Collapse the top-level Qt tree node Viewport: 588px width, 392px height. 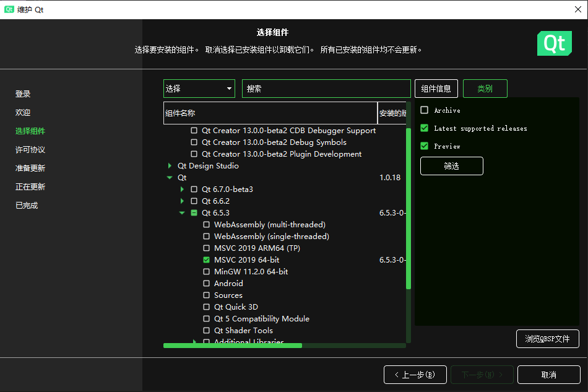170,178
